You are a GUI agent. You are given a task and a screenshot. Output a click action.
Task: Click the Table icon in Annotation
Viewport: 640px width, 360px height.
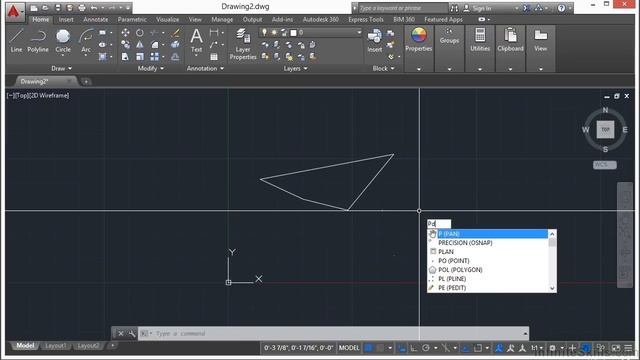point(213,57)
